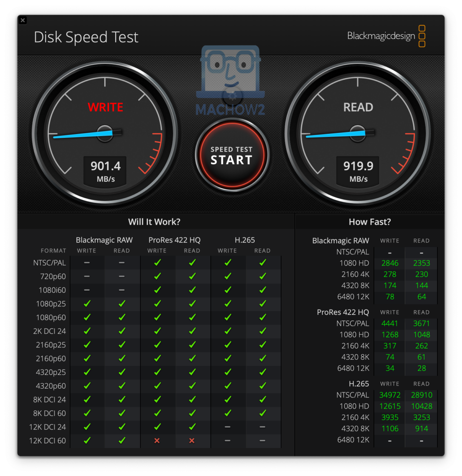Click Blackmagic RAW write checkmark for 1080p25
Screen dimensions: 462x476
coord(87,304)
